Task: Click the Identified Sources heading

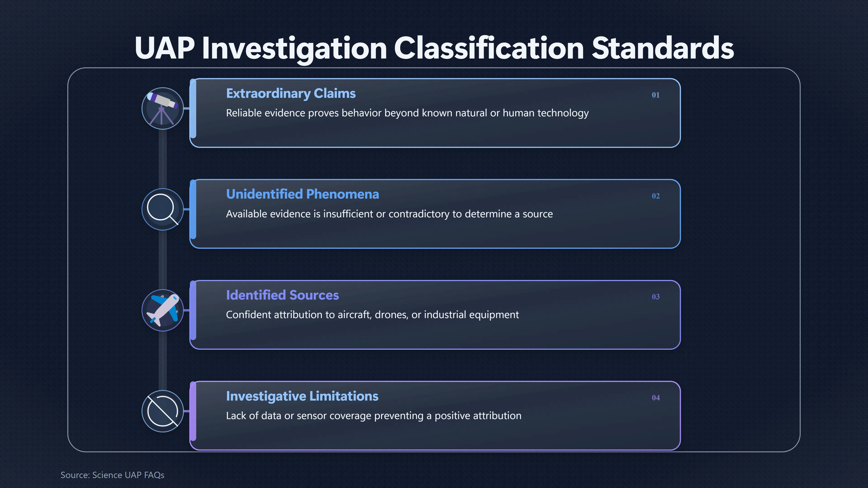Action: click(282, 295)
